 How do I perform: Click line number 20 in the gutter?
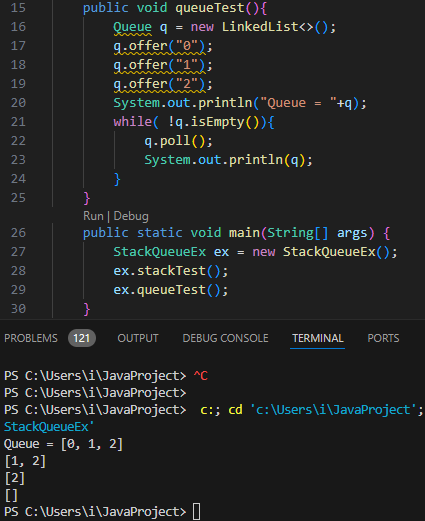coord(18,103)
